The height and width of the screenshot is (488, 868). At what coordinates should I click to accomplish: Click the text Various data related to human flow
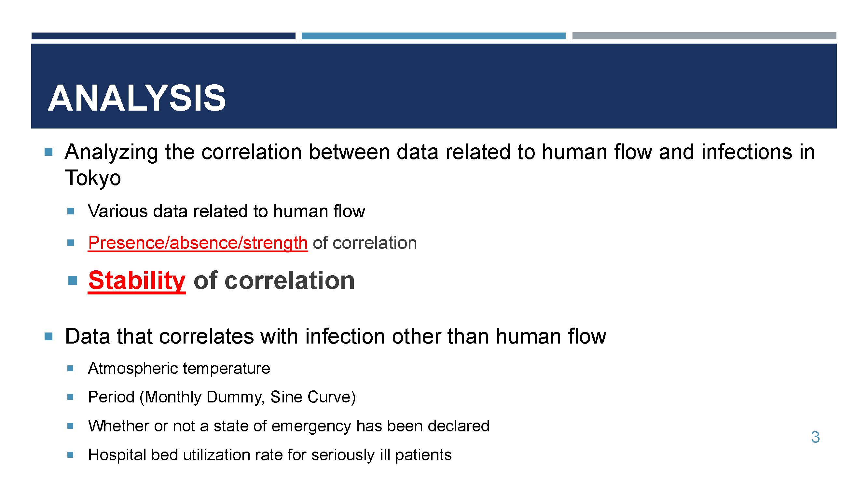(227, 211)
